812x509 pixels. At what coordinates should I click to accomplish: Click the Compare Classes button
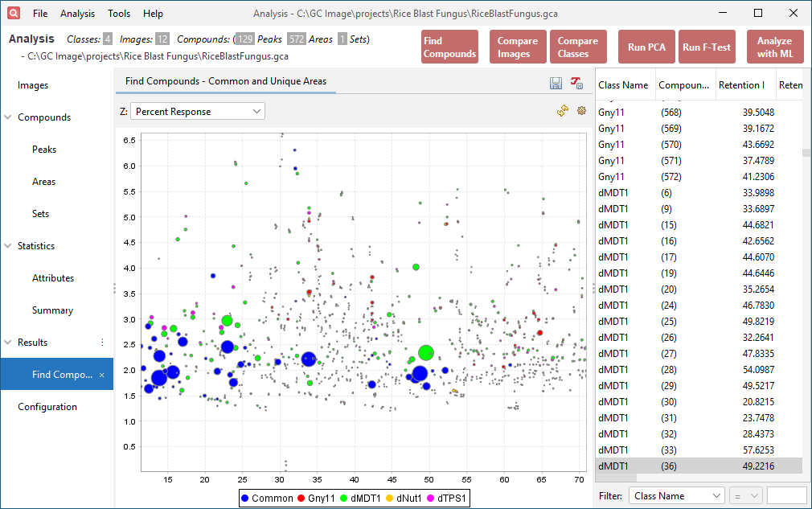point(578,47)
